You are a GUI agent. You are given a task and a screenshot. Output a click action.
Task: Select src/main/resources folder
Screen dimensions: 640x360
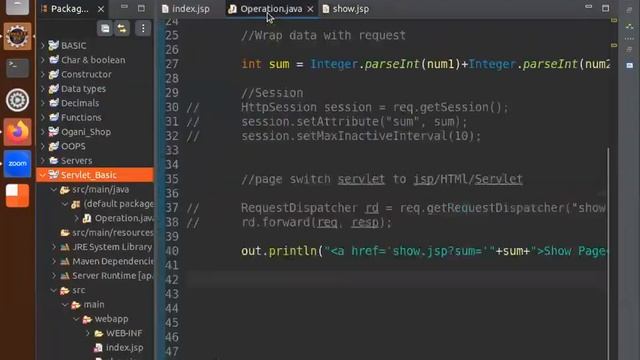pos(107,233)
